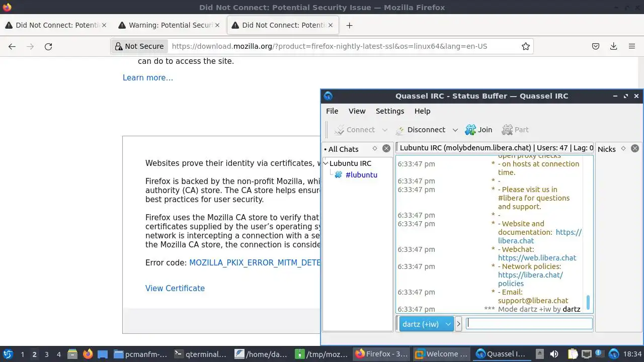
Task: Expand the formatting toolbar arrow beside nick
Action: pos(458,324)
